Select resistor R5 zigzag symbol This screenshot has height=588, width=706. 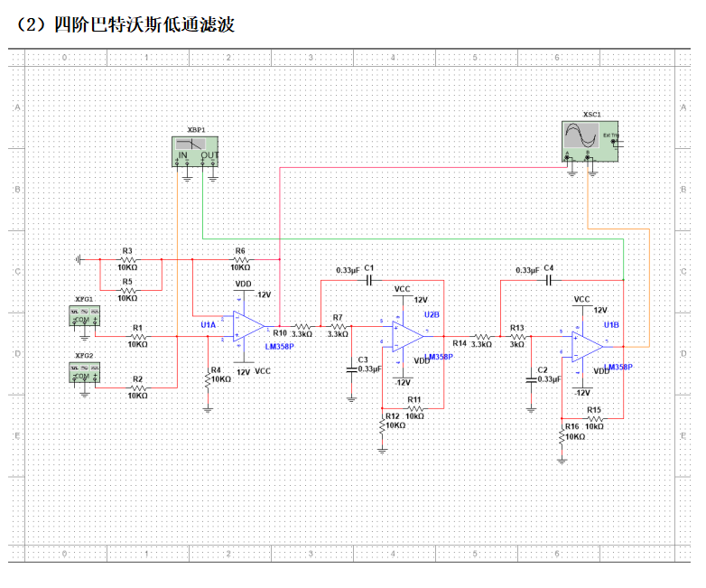[x=128, y=290]
